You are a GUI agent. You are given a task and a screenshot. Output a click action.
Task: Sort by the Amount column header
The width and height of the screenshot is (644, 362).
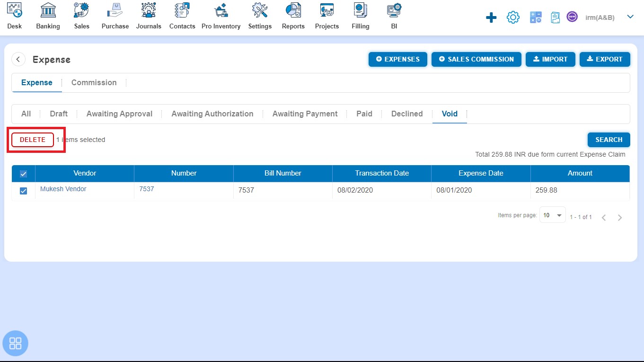point(580,173)
